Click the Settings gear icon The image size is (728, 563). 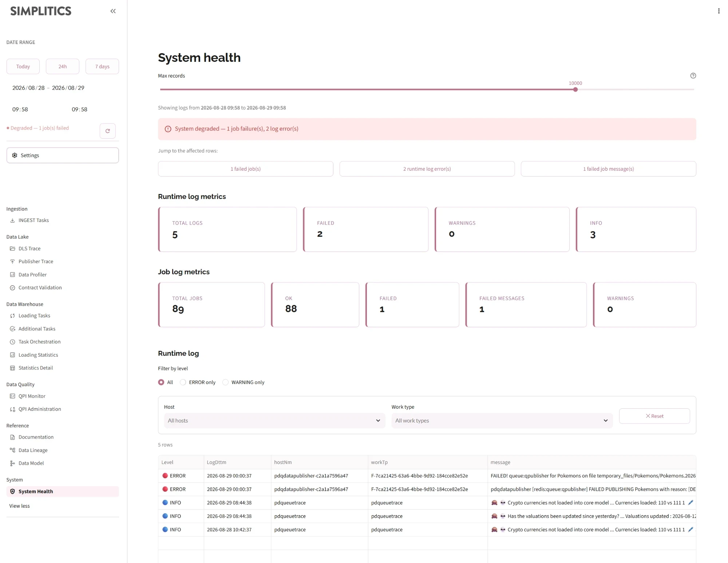tap(15, 155)
